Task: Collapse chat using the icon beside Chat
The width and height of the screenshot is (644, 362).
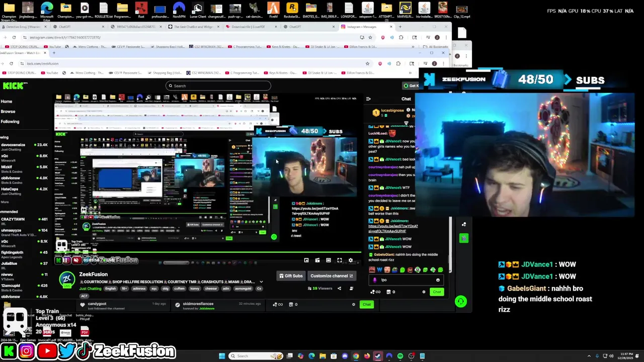Action: click(368, 99)
